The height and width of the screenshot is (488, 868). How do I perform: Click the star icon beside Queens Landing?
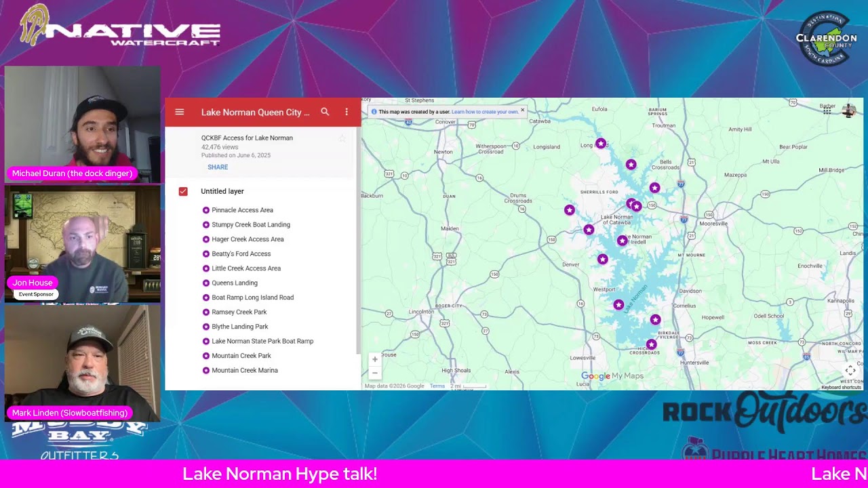[x=206, y=283]
